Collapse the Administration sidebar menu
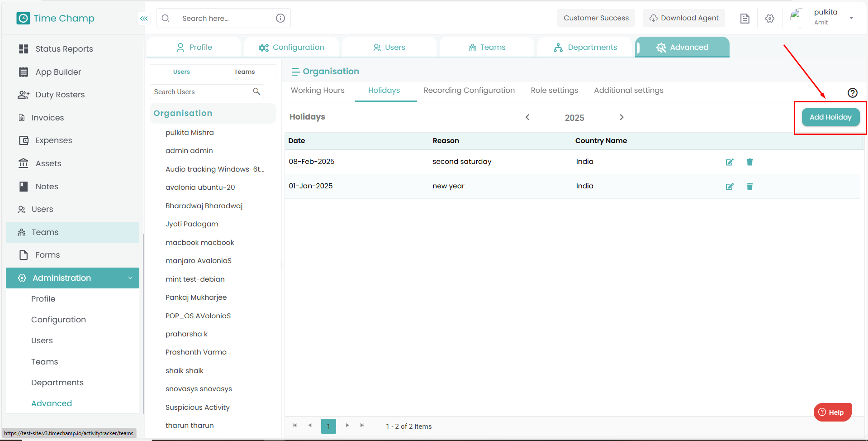 coord(130,278)
